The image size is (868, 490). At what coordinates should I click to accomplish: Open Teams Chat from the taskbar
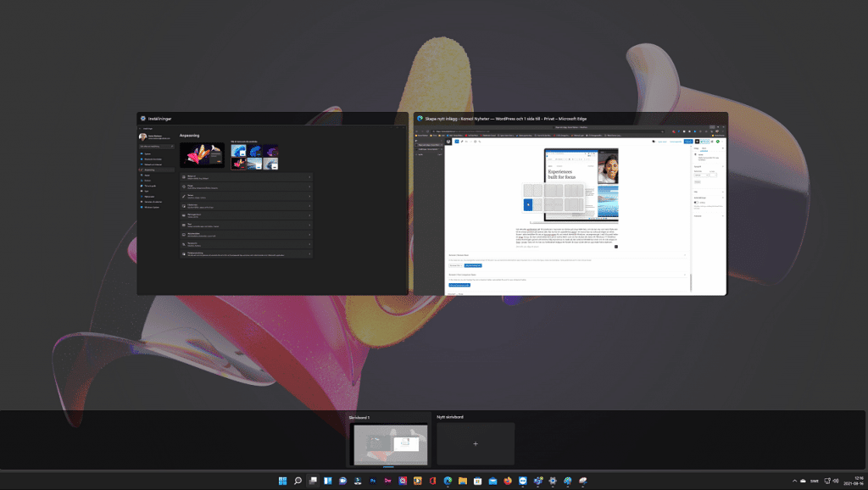[342, 481]
